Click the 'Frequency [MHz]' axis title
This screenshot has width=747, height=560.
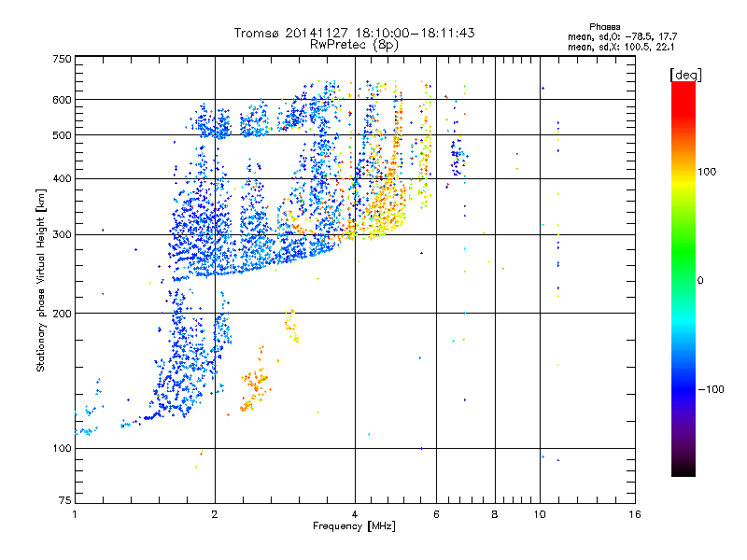click(354, 526)
